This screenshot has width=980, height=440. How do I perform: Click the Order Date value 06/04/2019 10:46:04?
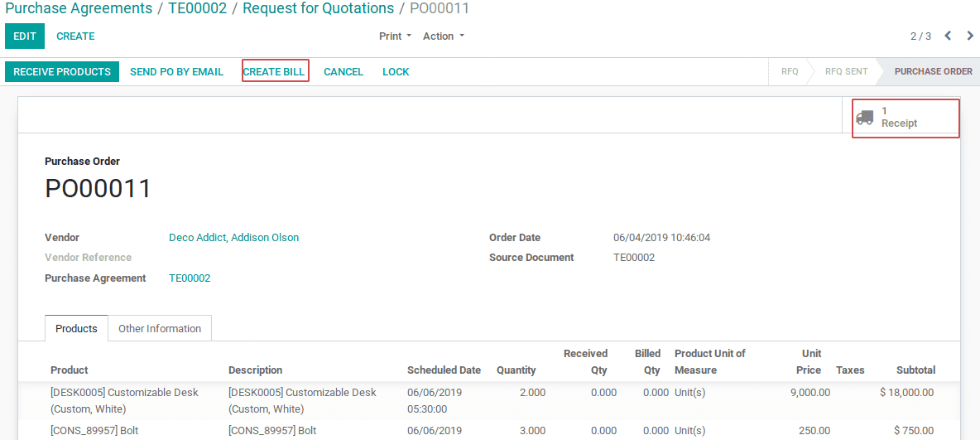(662, 238)
